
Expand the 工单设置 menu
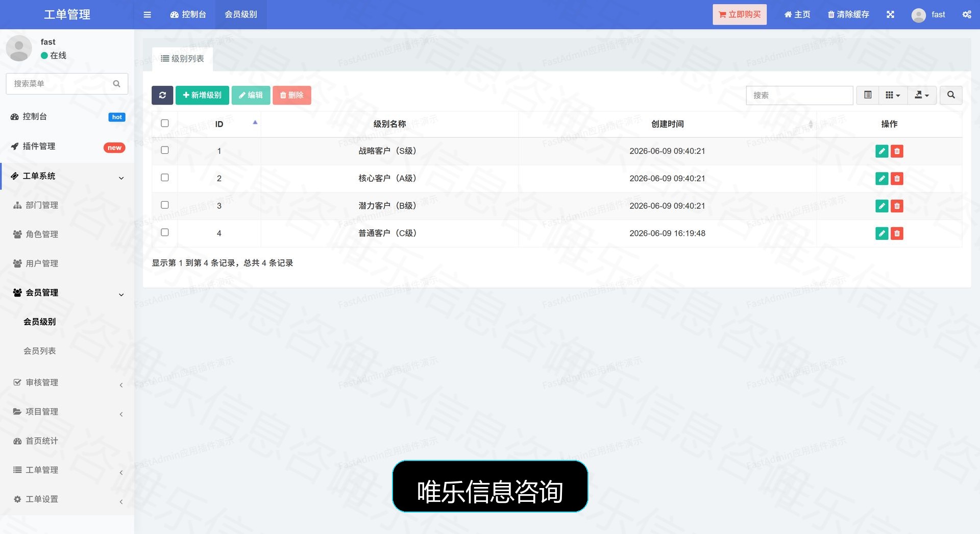[67, 499]
